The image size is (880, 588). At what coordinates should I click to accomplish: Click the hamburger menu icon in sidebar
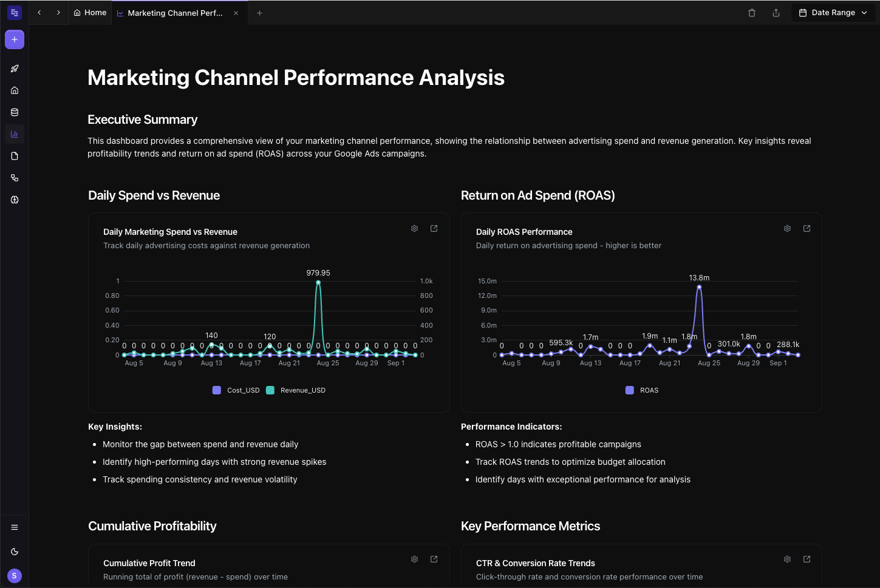click(15, 527)
